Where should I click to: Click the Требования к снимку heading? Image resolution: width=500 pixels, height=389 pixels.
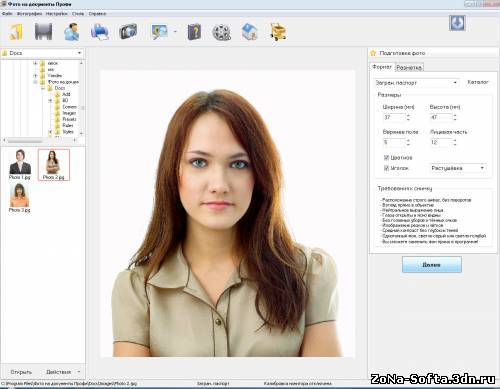(405, 188)
